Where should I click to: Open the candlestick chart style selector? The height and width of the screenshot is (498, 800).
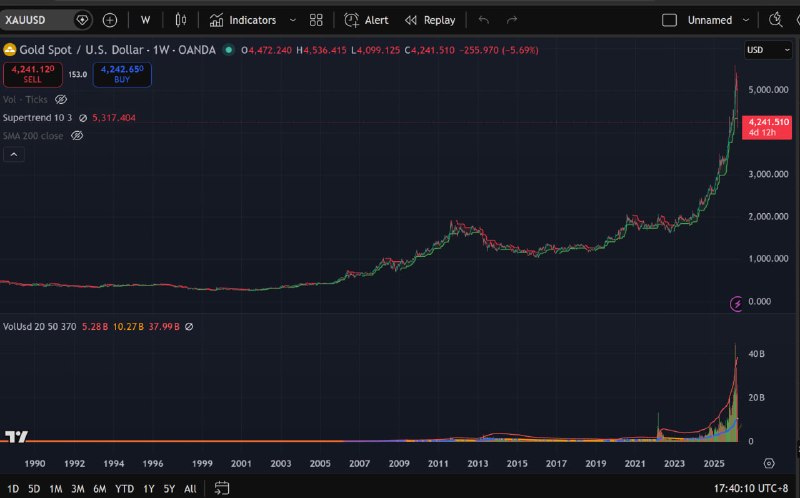pos(180,20)
